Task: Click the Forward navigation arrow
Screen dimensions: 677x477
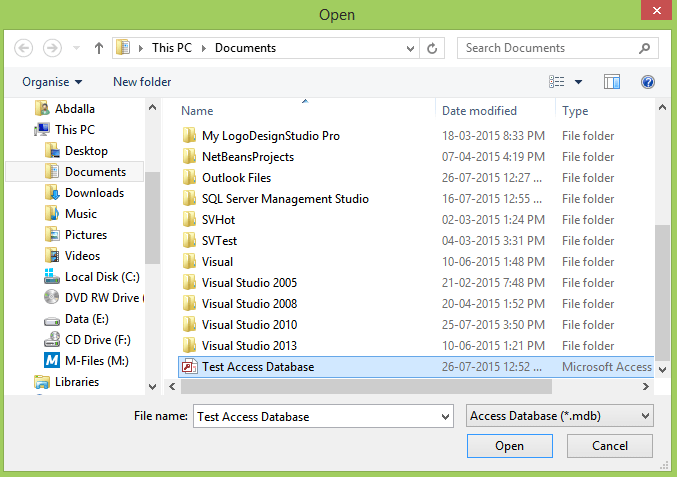Action: [x=52, y=48]
